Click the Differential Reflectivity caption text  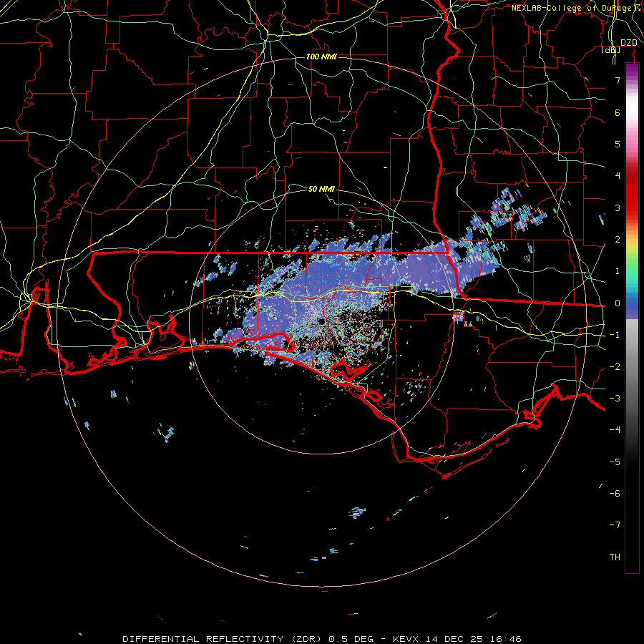(322, 639)
